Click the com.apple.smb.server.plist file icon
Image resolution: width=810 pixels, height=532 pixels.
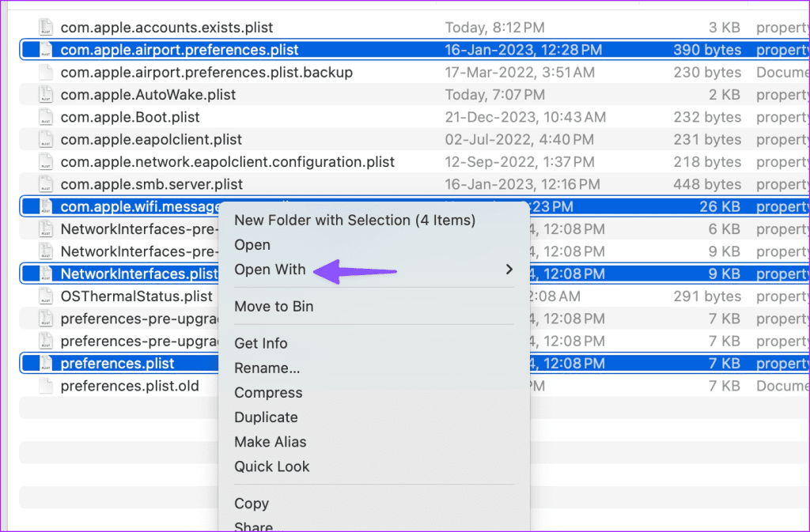point(47,184)
